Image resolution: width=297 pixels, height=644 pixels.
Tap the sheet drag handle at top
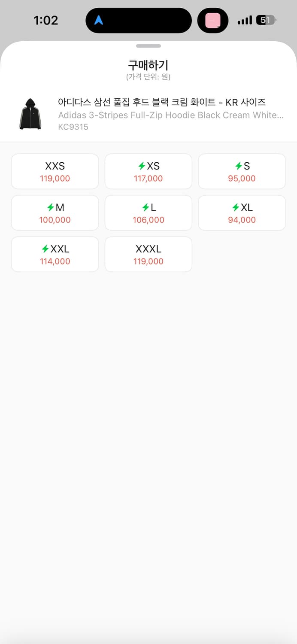148,46
